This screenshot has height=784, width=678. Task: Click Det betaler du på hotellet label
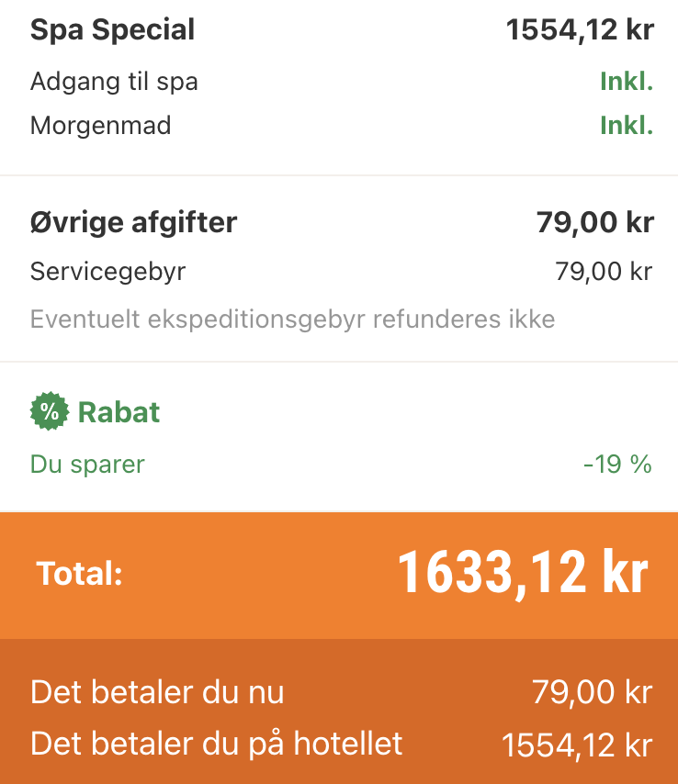pyautogui.click(x=216, y=744)
